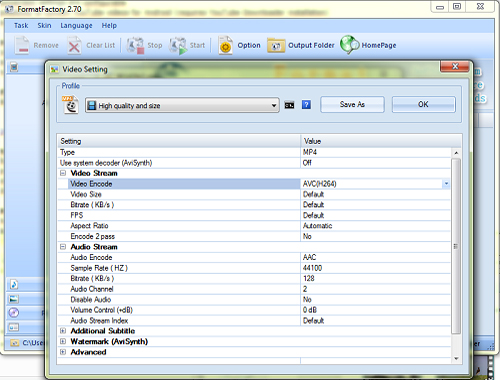Select the Volume Control (+dB) row
500x380 pixels.
[254, 310]
